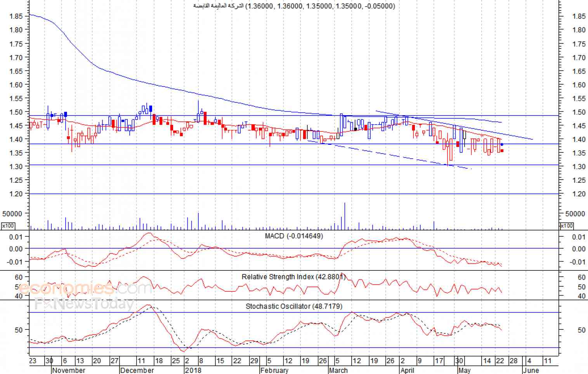Click the 1.30 value on the right price axis
The height and width of the screenshot is (374, 588).
coord(579,166)
